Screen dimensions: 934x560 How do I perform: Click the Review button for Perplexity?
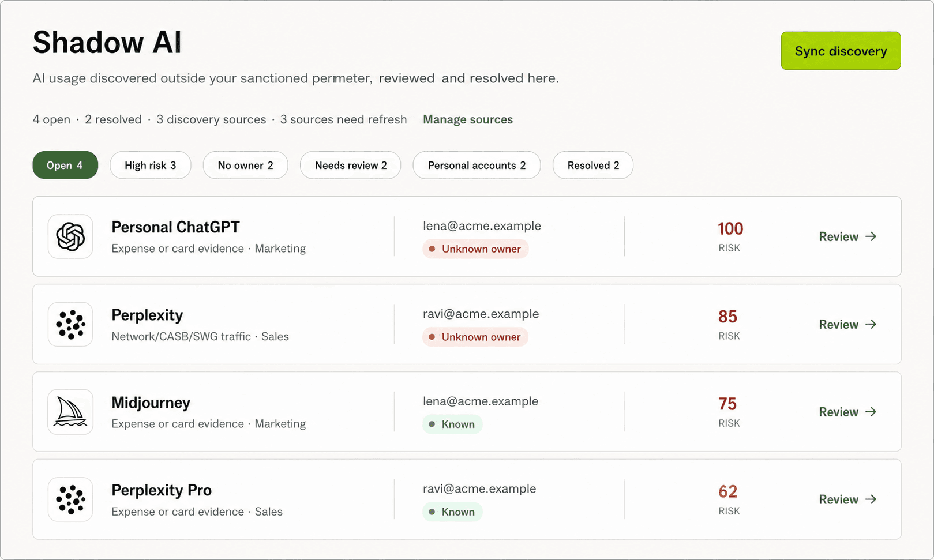847,324
